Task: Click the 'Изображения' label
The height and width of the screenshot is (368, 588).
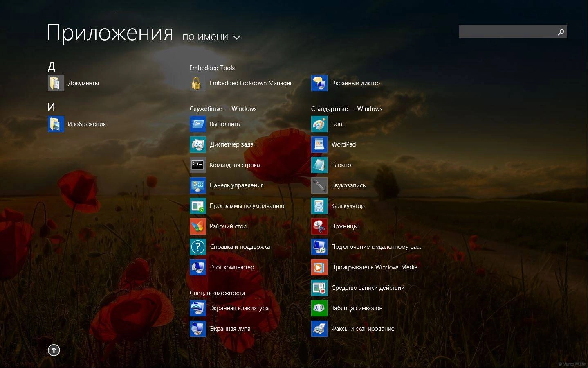Action: [87, 124]
